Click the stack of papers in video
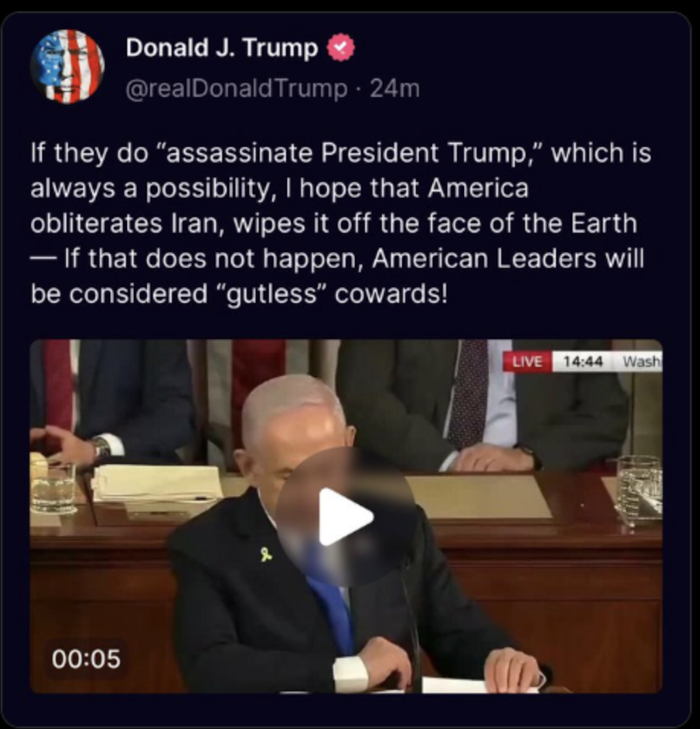700x729 pixels. coord(157,484)
